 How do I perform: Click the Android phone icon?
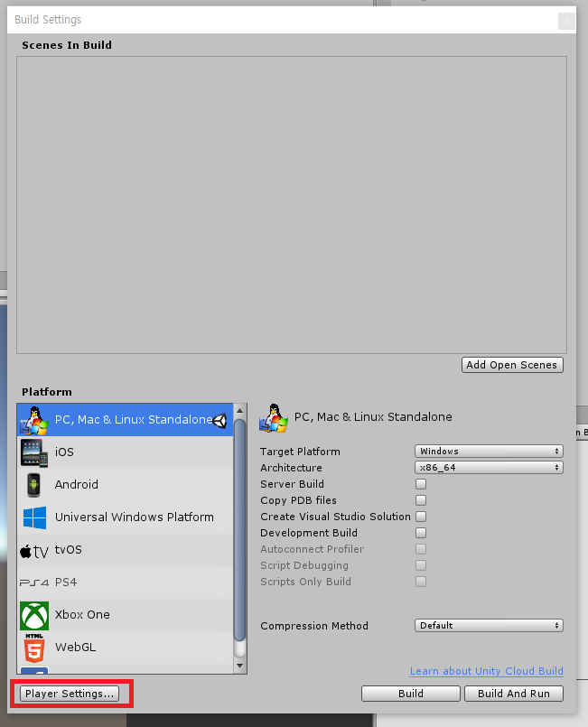pyautogui.click(x=33, y=485)
